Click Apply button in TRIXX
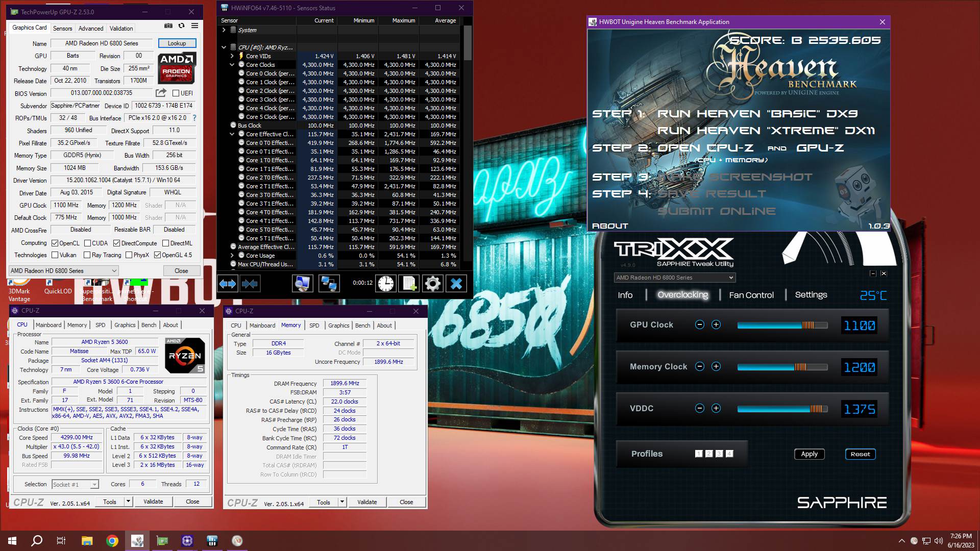Image resolution: width=980 pixels, height=551 pixels. (x=809, y=454)
